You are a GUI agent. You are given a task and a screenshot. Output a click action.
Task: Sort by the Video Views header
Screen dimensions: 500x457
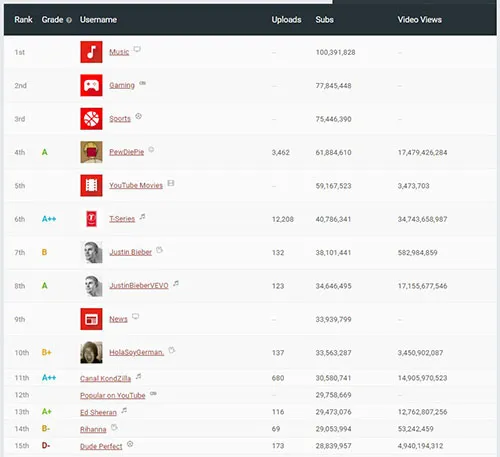click(419, 20)
